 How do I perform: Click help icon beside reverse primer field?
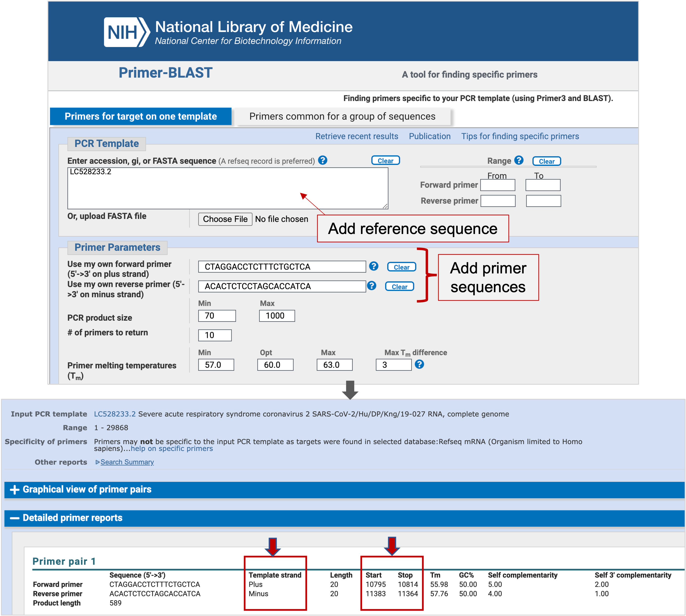coord(371,286)
